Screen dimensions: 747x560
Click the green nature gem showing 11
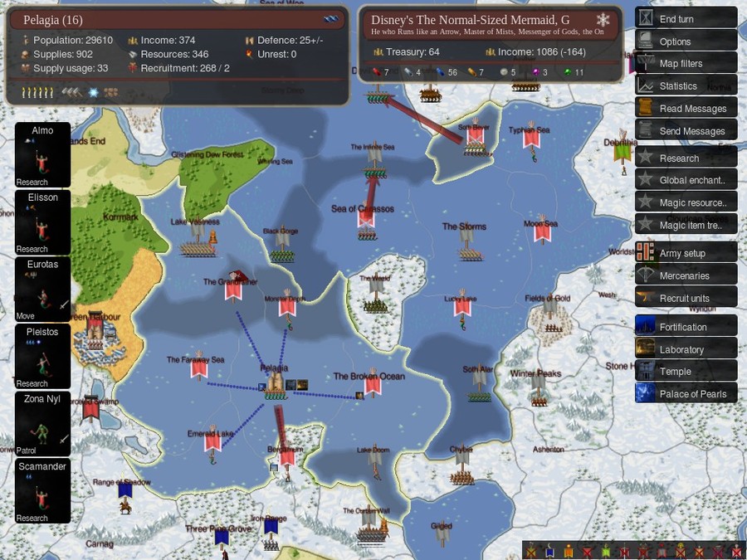(x=567, y=72)
